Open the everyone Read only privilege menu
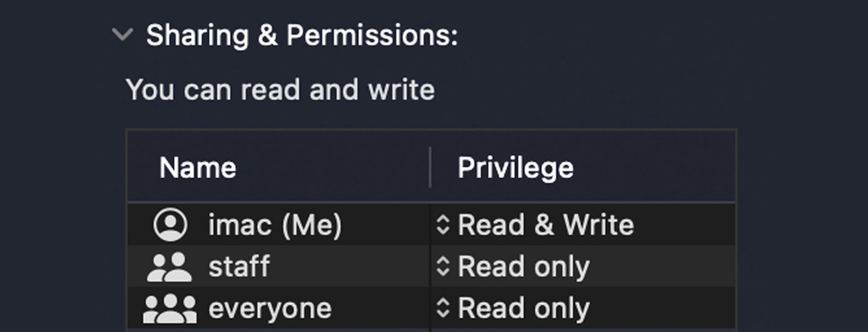The height and width of the screenshot is (332, 868). pos(524,308)
